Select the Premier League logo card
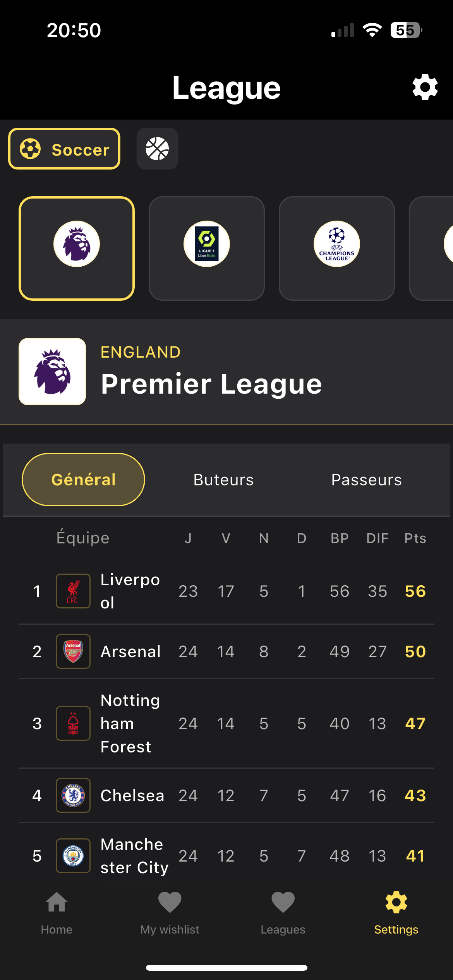The height and width of the screenshot is (980, 453). pyautogui.click(x=77, y=248)
